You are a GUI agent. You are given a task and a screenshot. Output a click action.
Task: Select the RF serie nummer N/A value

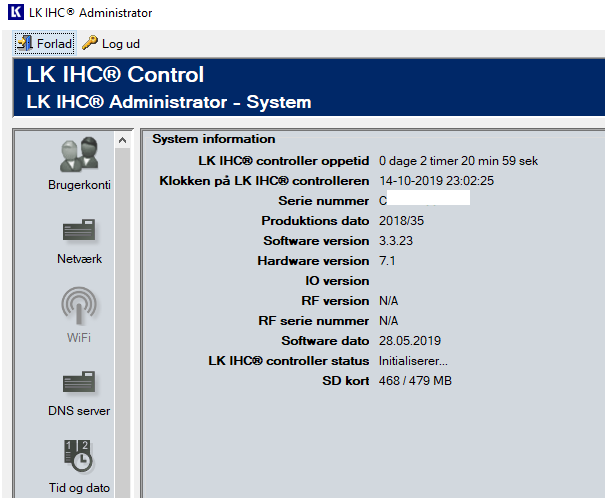tap(388, 321)
